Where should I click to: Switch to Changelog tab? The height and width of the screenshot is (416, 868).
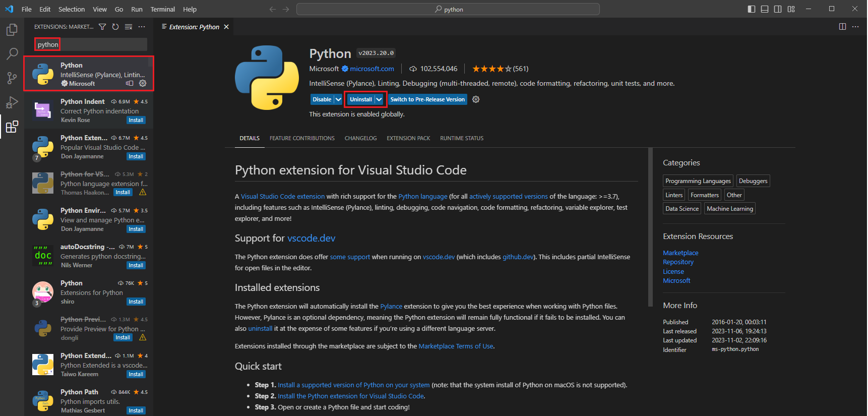click(360, 138)
